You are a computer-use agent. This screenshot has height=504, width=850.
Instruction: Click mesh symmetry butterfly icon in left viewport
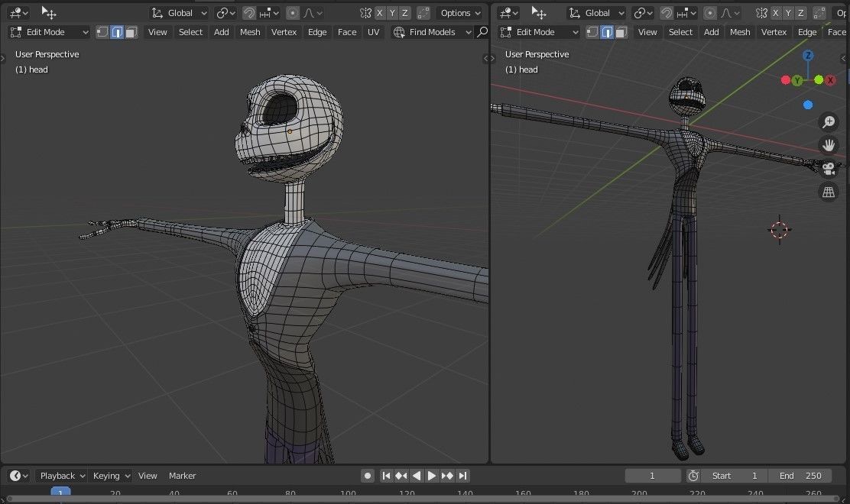click(x=366, y=13)
